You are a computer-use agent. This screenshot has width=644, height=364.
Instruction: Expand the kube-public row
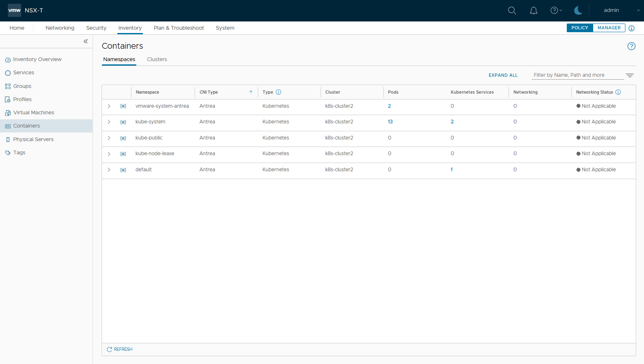click(x=109, y=138)
